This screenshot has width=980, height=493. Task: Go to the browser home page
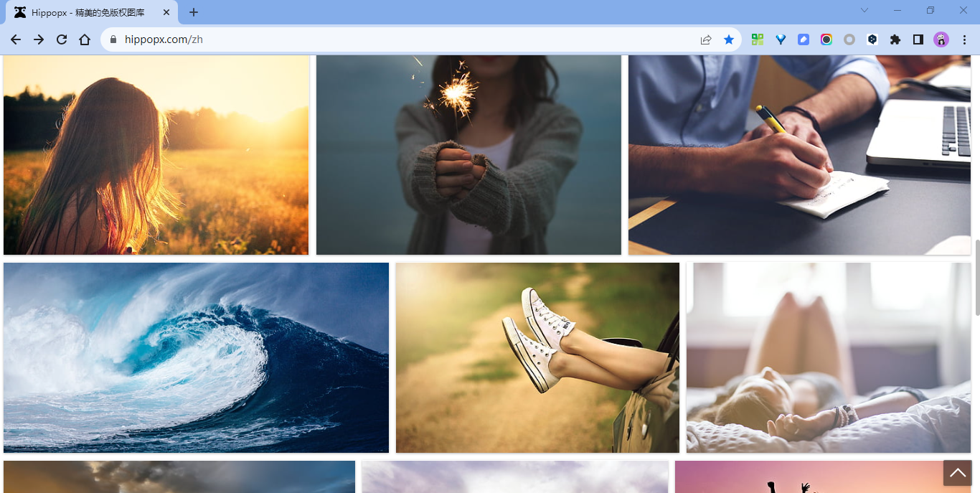tap(85, 39)
